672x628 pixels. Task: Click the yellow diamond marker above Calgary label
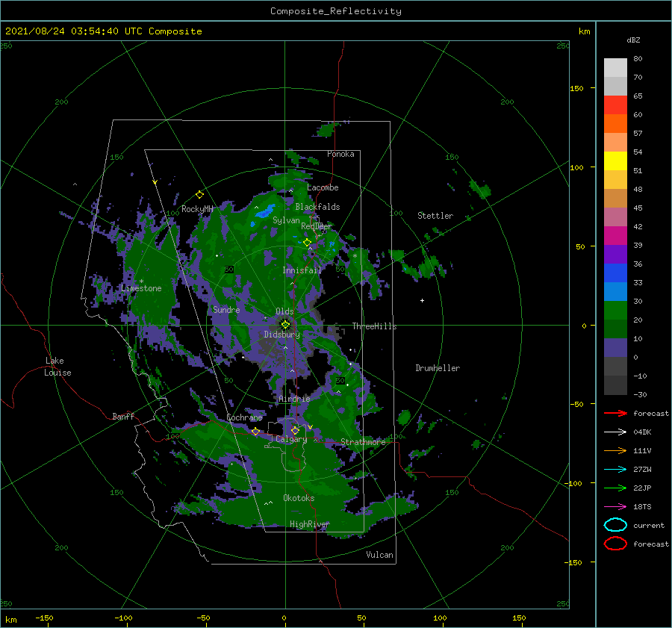(295, 430)
